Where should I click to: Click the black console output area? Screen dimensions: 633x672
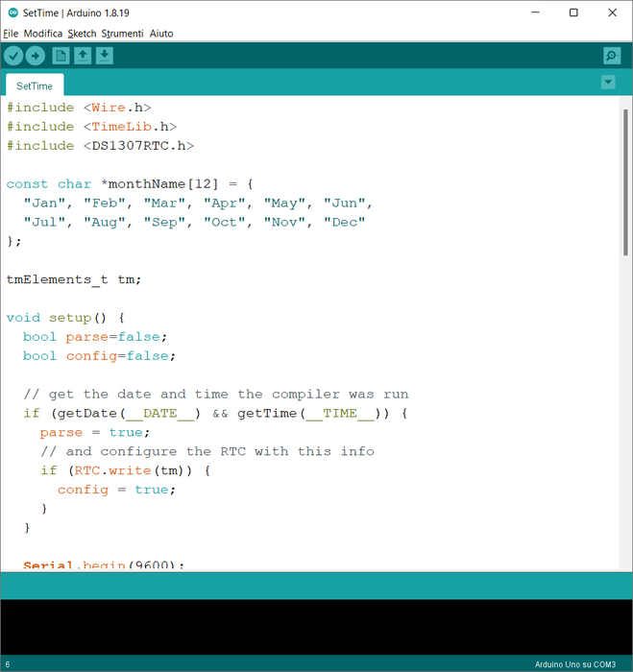317,627
